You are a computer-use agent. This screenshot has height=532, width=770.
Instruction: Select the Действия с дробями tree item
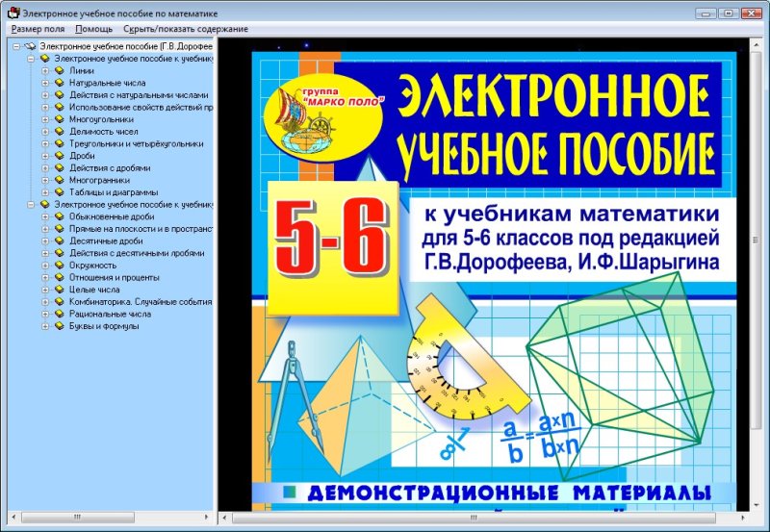pos(110,167)
